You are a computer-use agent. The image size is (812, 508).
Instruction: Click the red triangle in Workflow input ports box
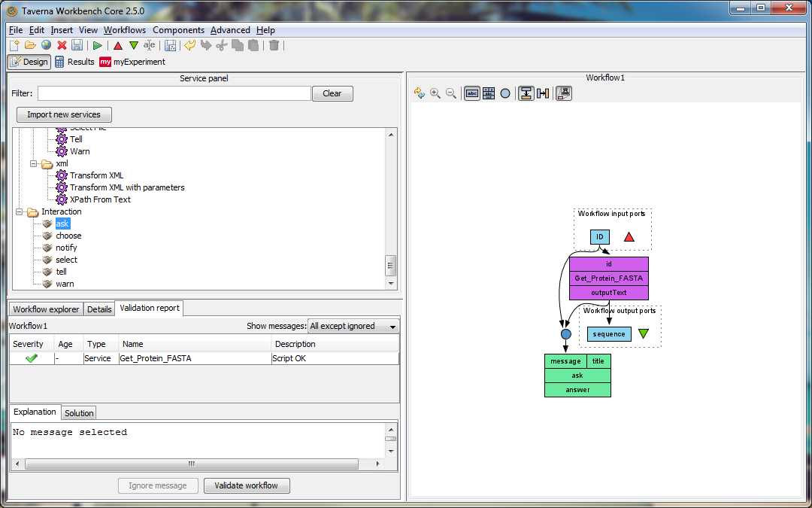(629, 237)
